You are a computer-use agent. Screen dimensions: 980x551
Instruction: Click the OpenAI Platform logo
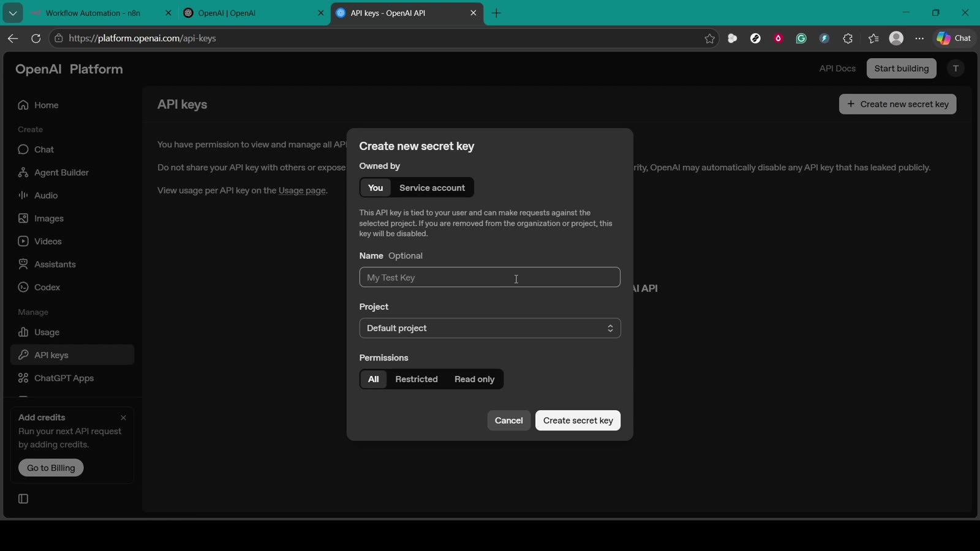click(69, 69)
